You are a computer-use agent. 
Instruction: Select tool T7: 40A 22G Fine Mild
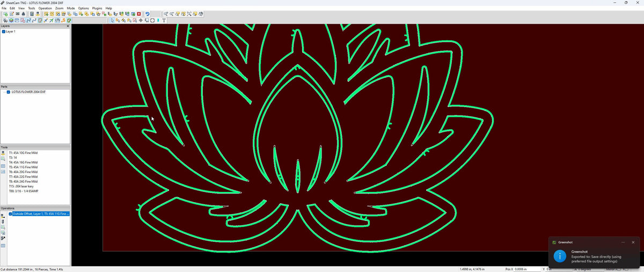pos(23,177)
